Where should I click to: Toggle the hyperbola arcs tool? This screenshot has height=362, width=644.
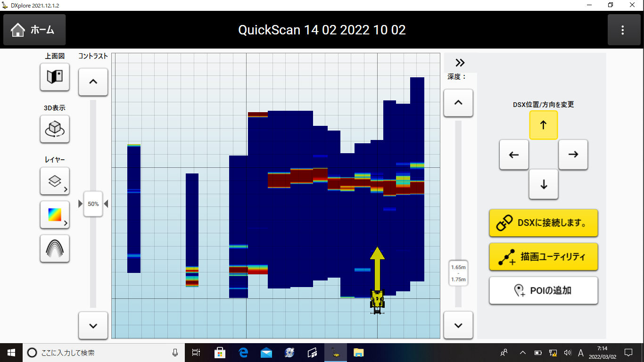[55, 248]
